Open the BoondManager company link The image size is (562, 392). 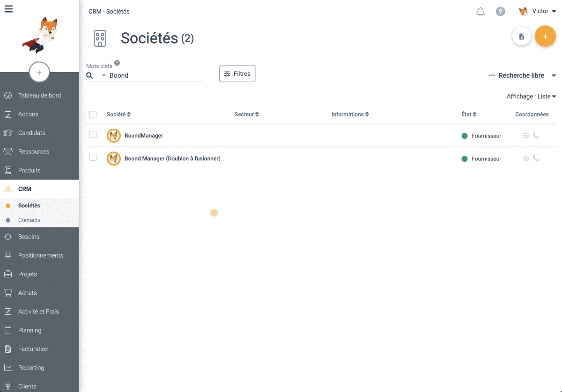click(x=144, y=136)
